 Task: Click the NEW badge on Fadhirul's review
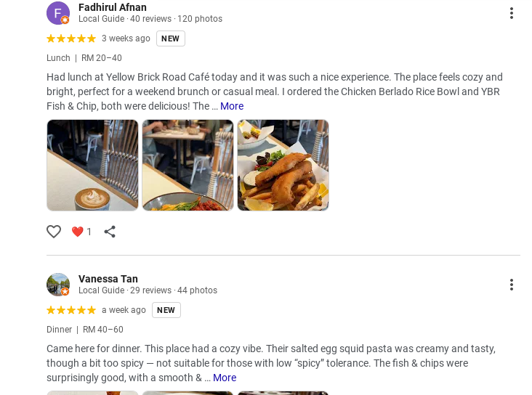(171, 38)
